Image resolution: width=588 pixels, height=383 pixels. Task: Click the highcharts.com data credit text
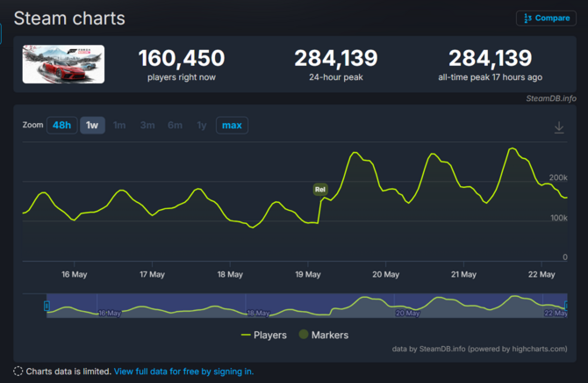pos(480,349)
